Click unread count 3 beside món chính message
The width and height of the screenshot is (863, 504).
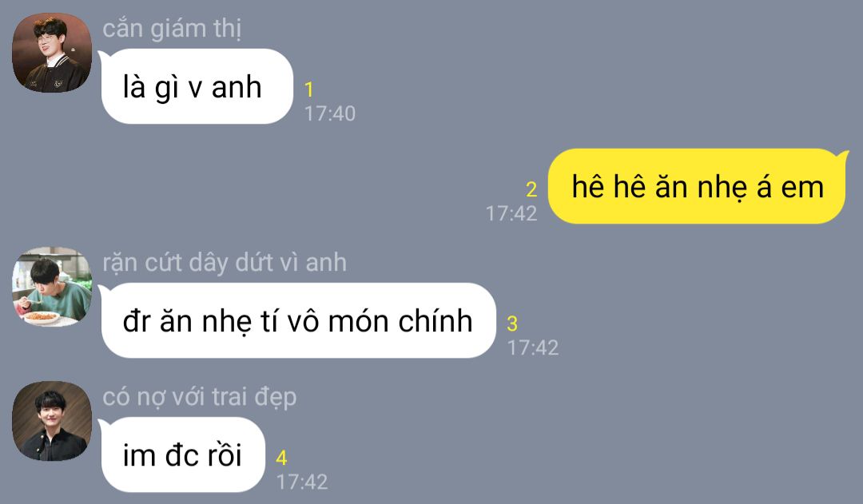(512, 324)
